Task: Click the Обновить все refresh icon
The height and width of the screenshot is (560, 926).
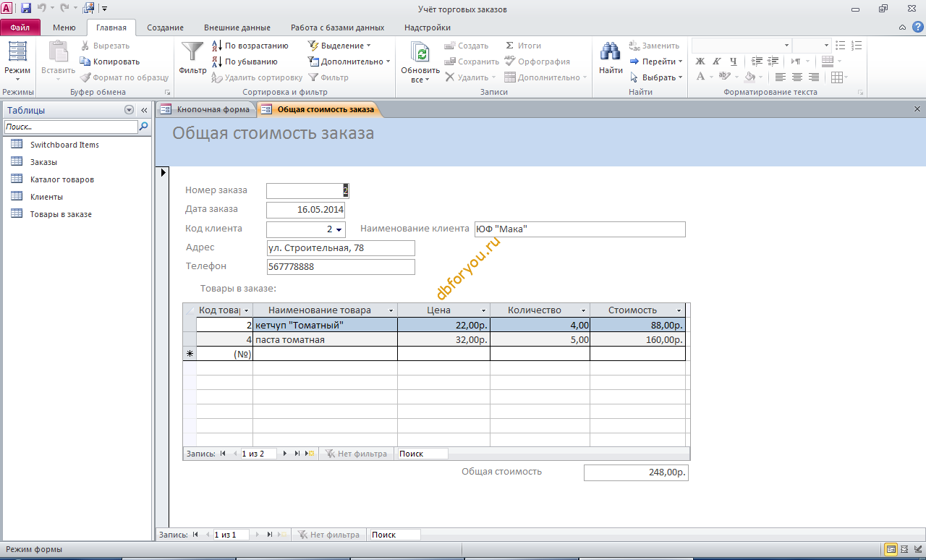Action: click(420, 52)
